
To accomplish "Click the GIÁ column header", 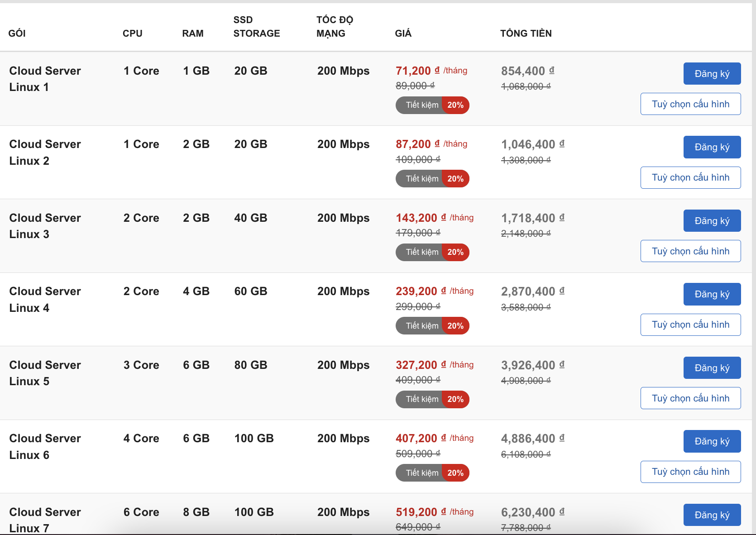I will pyautogui.click(x=403, y=33).
